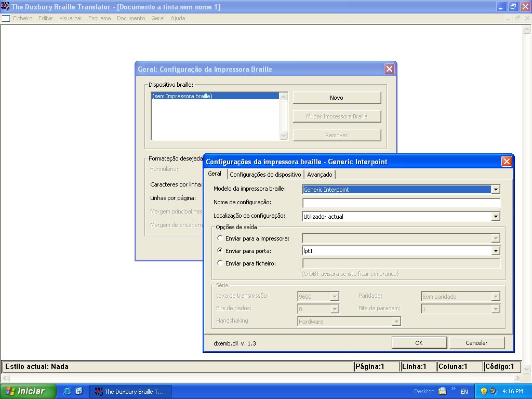The height and width of the screenshot is (399, 532).
Task: Open the Ajuda menu
Action: (178, 18)
